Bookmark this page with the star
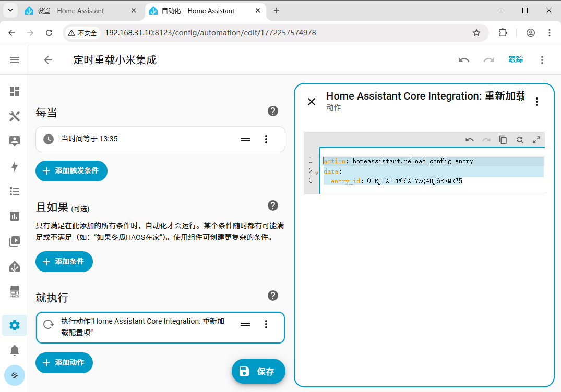The image size is (561, 392). [476, 33]
